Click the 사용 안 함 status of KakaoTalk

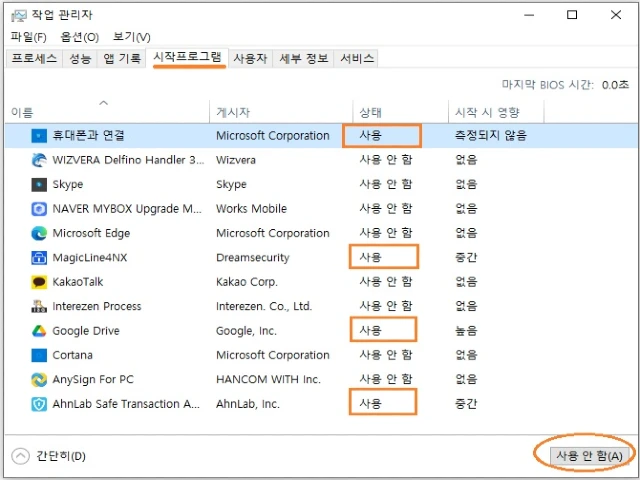[386, 282]
